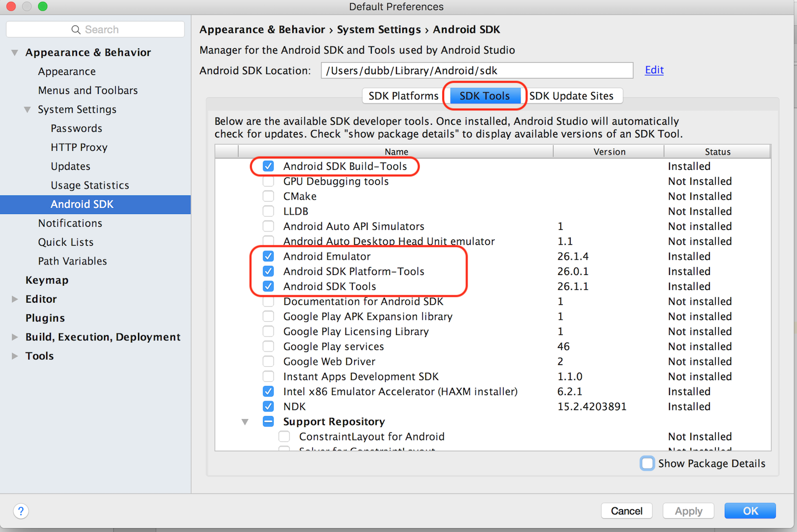Confirm with the OK button

[750, 511]
